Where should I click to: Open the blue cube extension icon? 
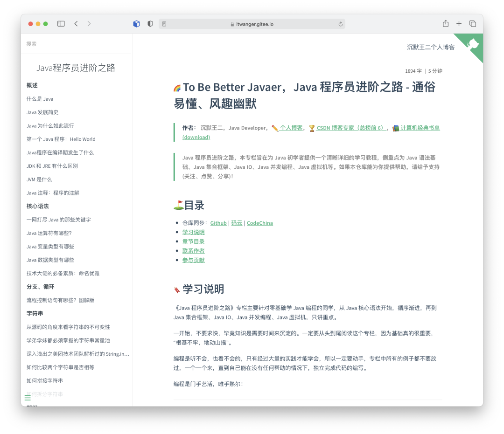(x=137, y=24)
